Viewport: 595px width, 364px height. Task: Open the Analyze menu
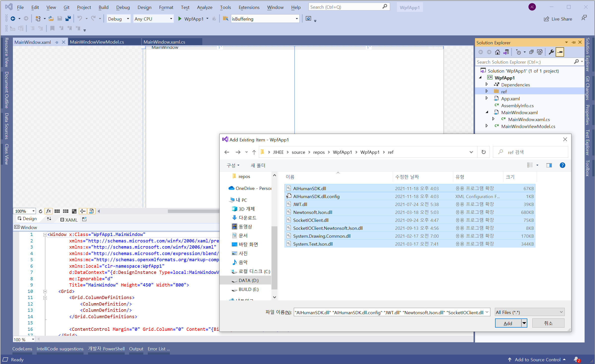click(x=205, y=7)
